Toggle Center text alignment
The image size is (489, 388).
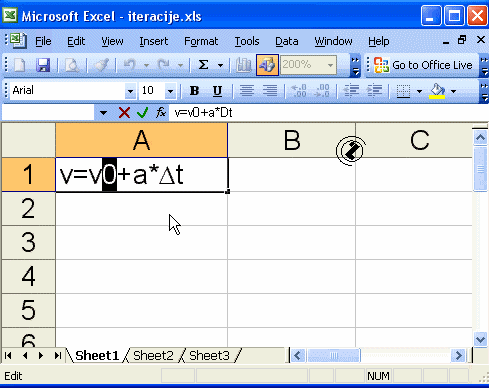[x=247, y=91]
